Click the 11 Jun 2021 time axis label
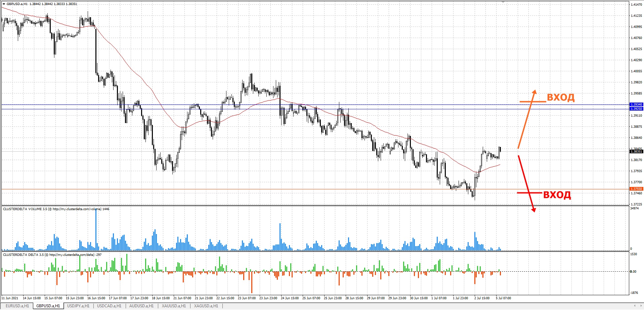 point(10,298)
